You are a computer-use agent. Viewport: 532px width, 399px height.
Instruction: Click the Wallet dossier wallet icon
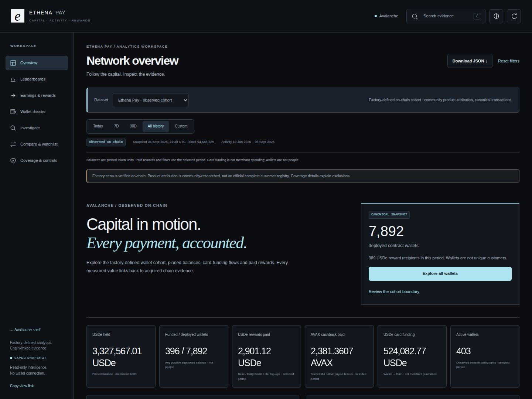click(x=13, y=112)
